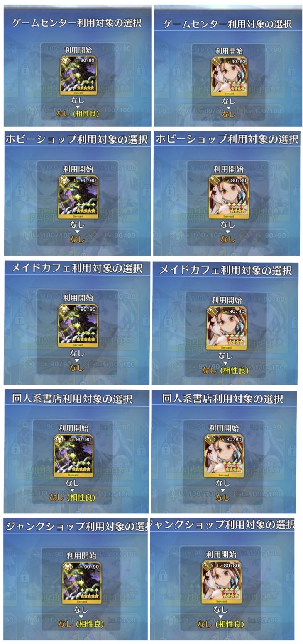
Task: Click なし (相性良) result in メイドカフェ Lv.80 panel
Action: click(225, 370)
